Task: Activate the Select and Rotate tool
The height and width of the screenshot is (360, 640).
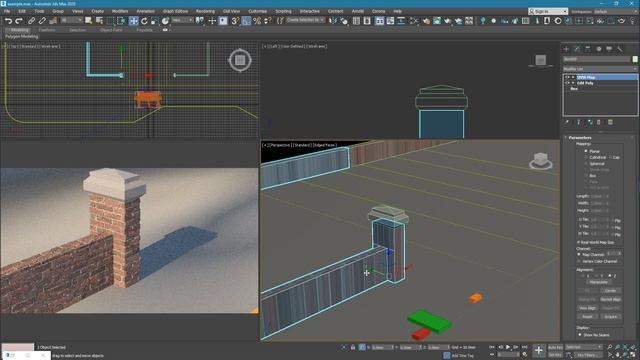Action: [144, 21]
